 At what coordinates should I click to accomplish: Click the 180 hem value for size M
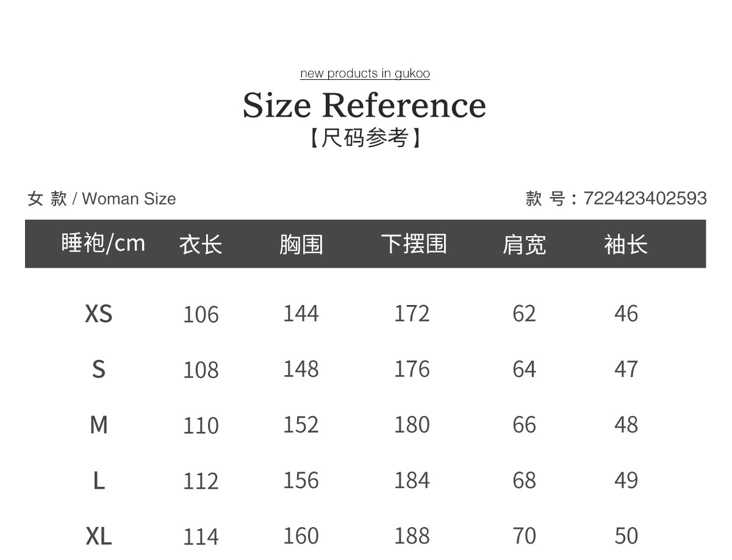pyautogui.click(x=412, y=425)
